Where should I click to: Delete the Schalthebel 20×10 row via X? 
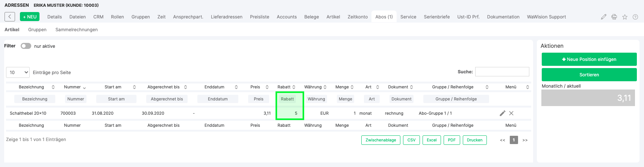(x=511, y=113)
